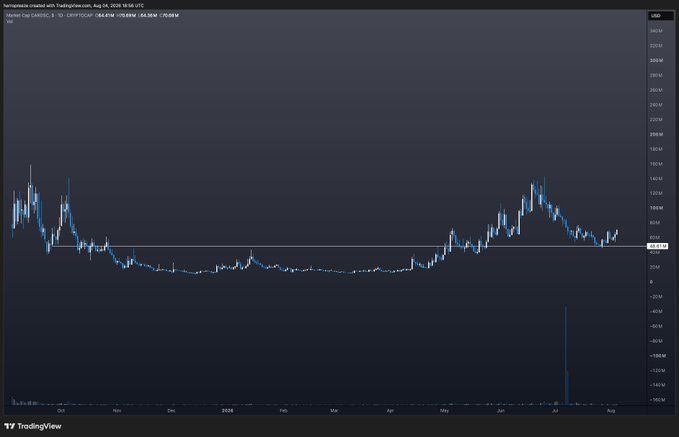This screenshot has width=679, height=437.
Task: Click the 160M price axis label
Action: tap(656, 164)
